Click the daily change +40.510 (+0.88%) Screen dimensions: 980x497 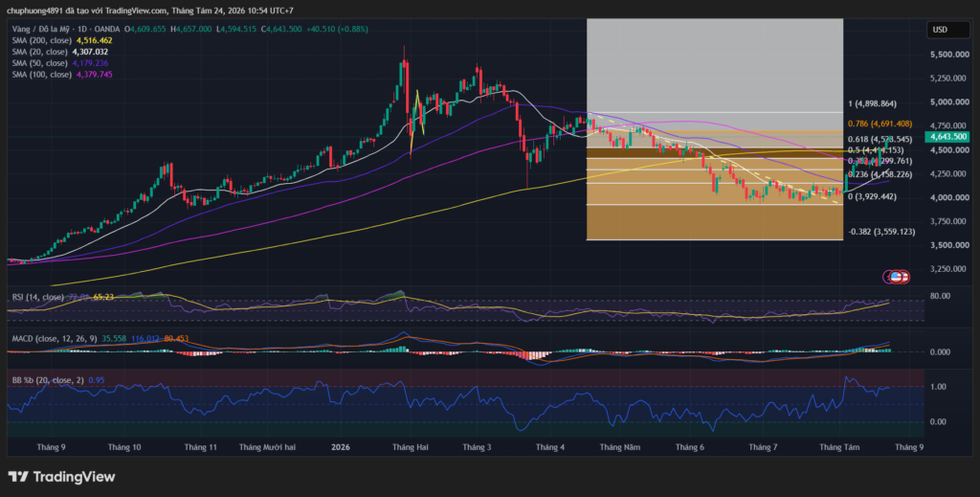[x=337, y=29]
